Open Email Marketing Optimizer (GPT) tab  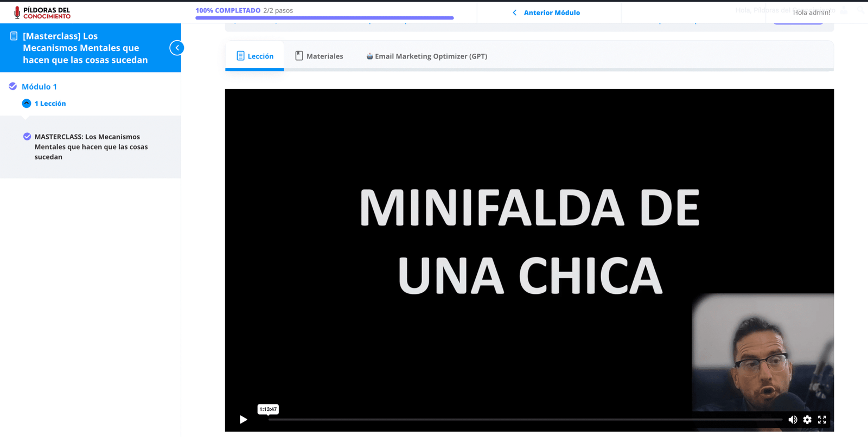pos(431,56)
